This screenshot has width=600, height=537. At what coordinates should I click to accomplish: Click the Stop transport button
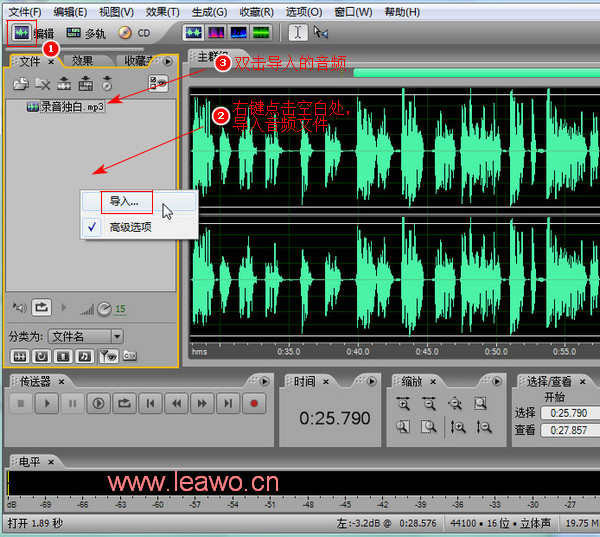click(x=21, y=403)
